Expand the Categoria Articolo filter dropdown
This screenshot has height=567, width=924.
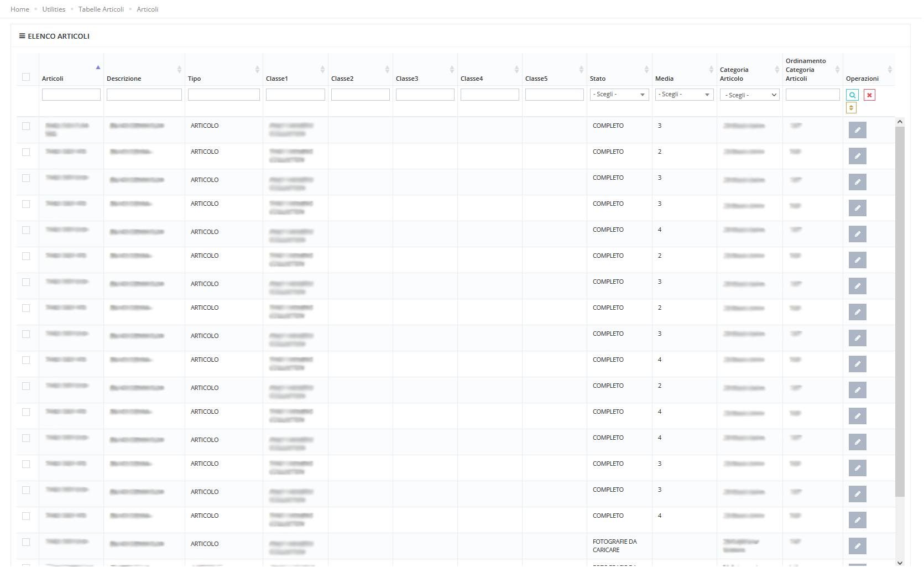749,95
